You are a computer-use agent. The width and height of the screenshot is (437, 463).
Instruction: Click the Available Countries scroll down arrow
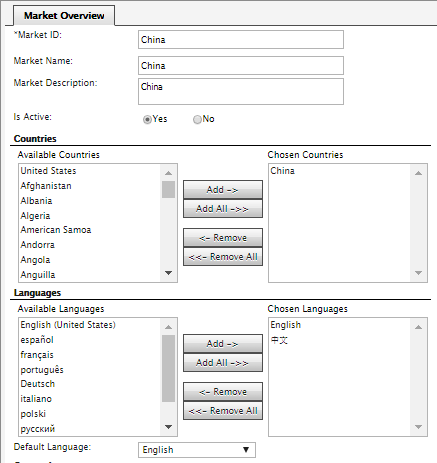[x=169, y=273]
